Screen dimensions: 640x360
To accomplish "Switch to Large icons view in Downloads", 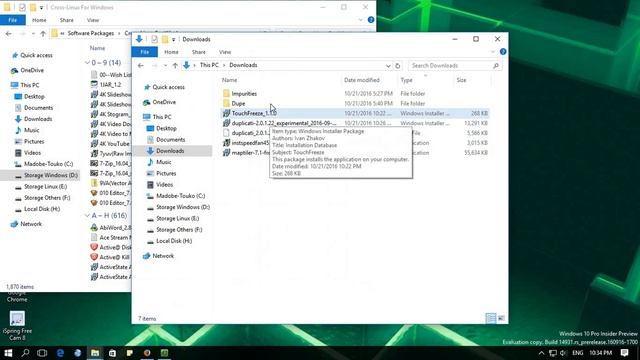I will tap(501, 318).
